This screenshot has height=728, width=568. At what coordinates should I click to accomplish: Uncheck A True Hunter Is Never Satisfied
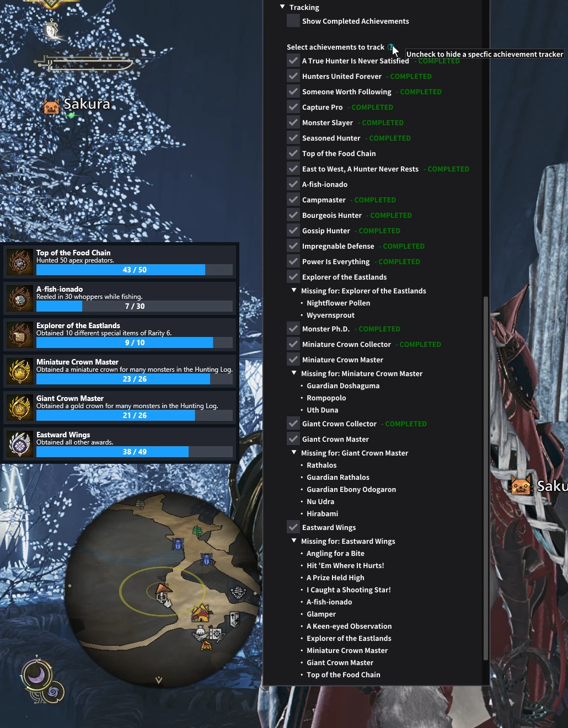coord(293,61)
